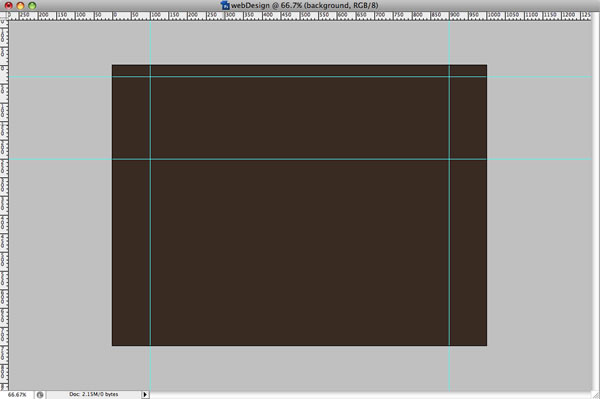Viewport: 600px width, 399px height.
Task: Select the lower horizontal cyan guide
Action: point(300,159)
